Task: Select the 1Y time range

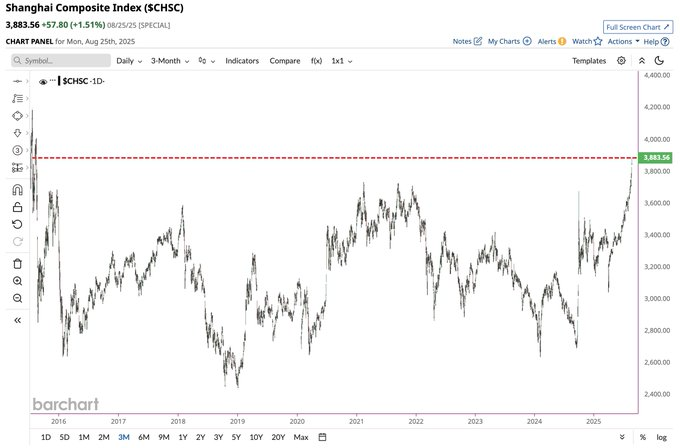Action: 183,437
